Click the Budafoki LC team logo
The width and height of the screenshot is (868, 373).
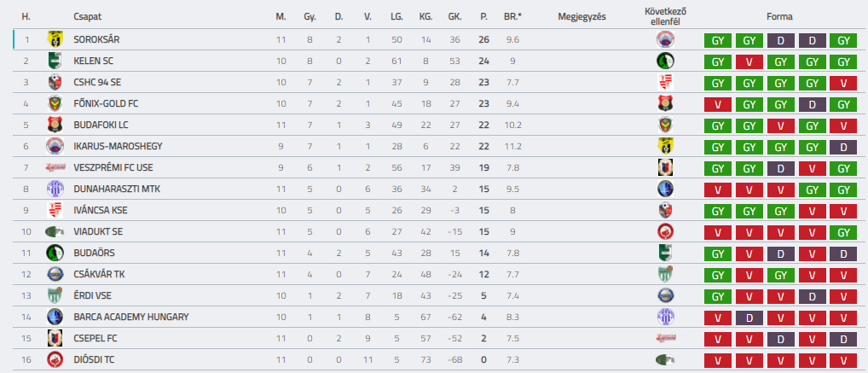coord(55,125)
